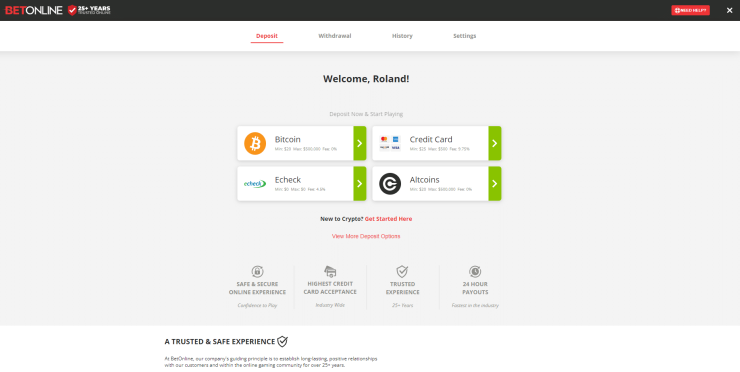Viewport: 740px width, 372px height.
Task: Select the Echeck deposit label
Action: 288,180
